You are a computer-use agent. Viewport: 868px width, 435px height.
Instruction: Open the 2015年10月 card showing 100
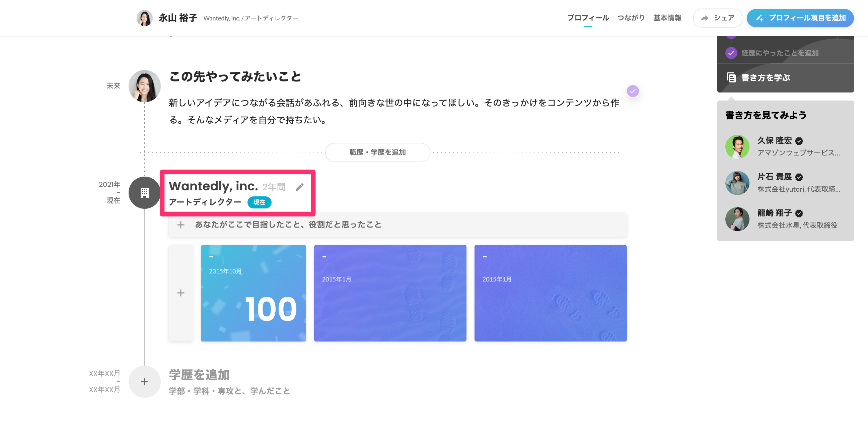[254, 293]
